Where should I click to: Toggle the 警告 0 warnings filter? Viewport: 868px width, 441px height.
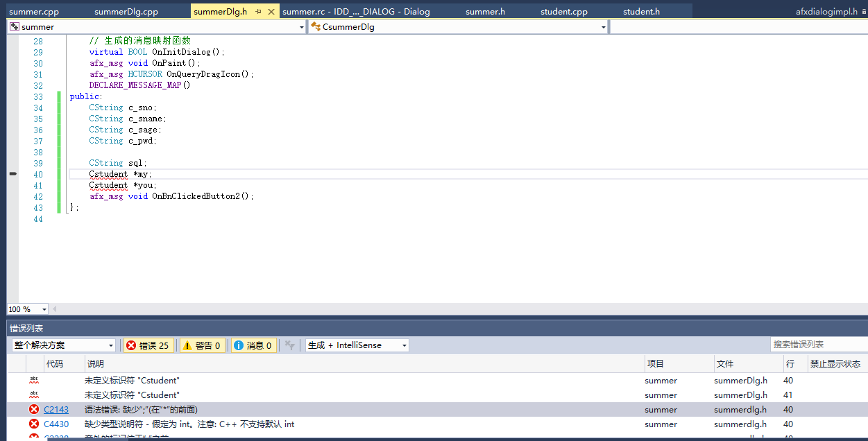[203, 345]
